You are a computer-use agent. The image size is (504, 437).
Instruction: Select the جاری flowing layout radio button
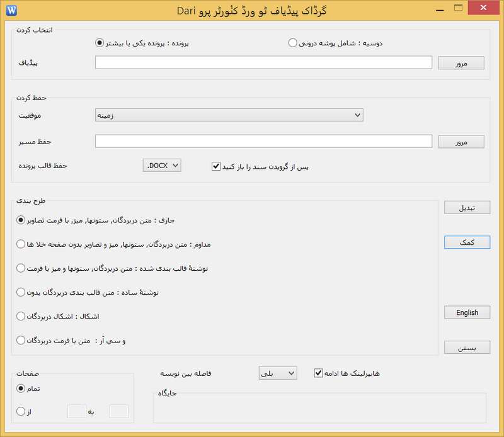(x=21, y=220)
